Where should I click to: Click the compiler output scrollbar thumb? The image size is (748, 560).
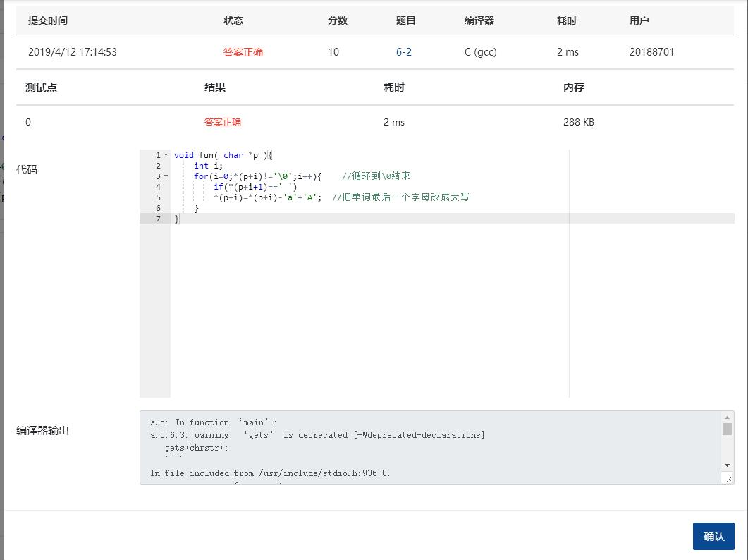click(x=727, y=429)
